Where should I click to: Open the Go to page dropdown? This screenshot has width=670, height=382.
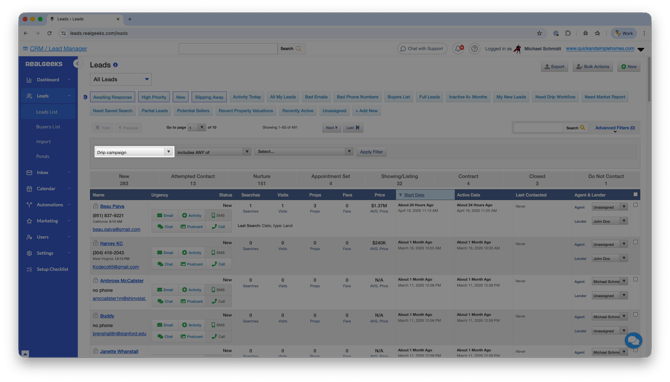point(197,128)
